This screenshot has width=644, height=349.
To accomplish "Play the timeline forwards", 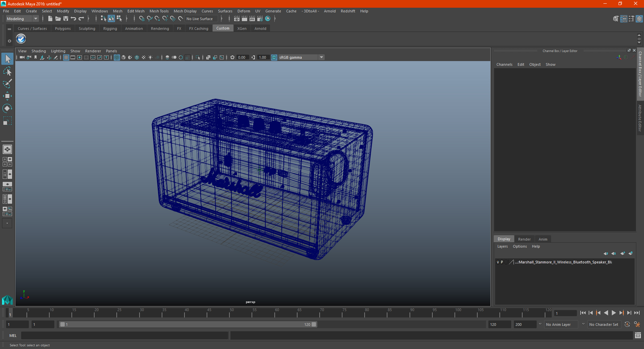I will point(613,313).
